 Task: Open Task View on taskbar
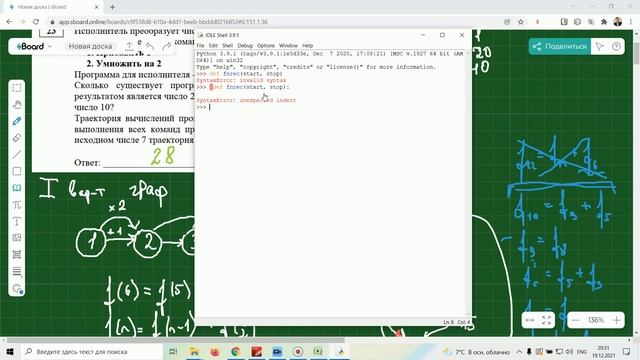click(173, 351)
